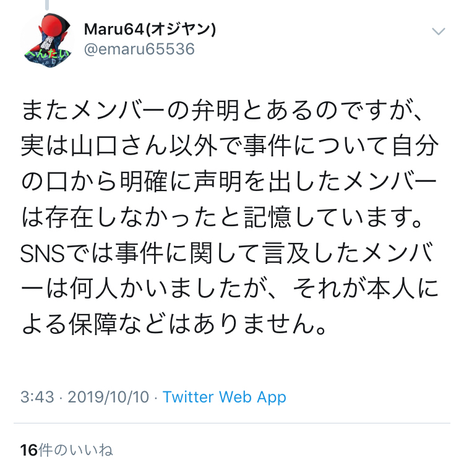This screenshot has width=464, height=476.
Task: Click the number 16 in likes count
Action: pos(29,450)
